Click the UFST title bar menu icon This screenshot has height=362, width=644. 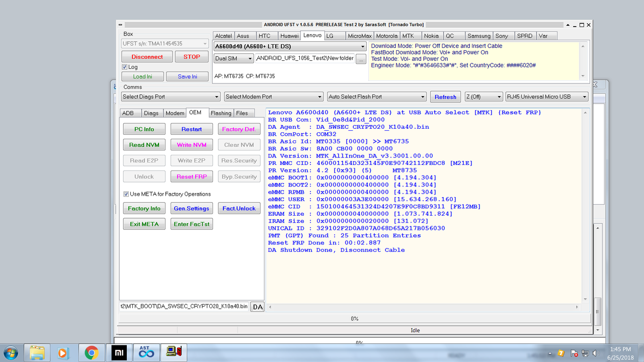120,25
